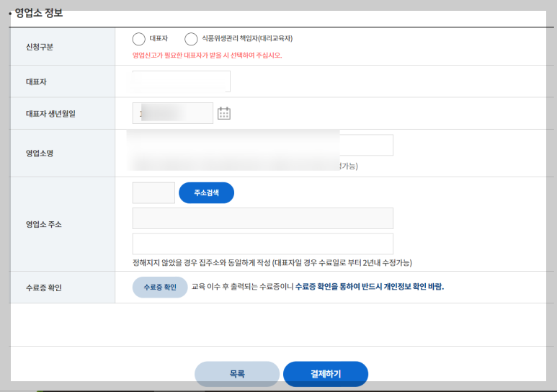Click the 수료증 확인 row label
The height and width of the screenshot is (392, 557).
click(44, 288)
